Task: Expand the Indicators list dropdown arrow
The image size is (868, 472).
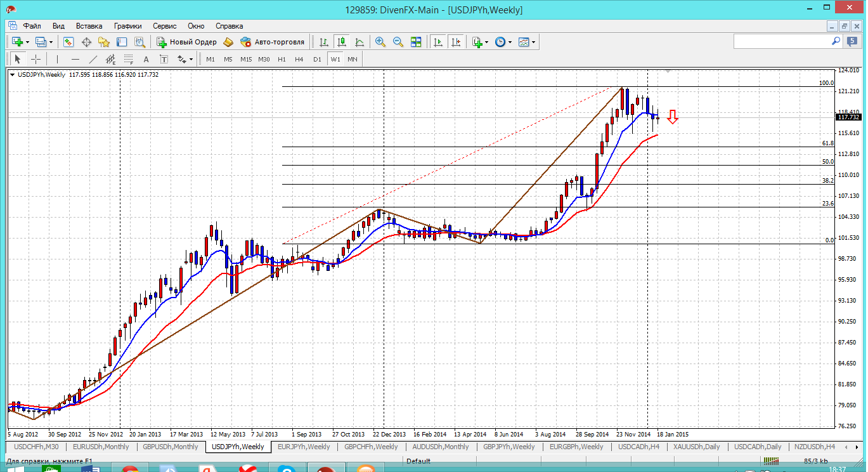Action: tap(486, 42)
